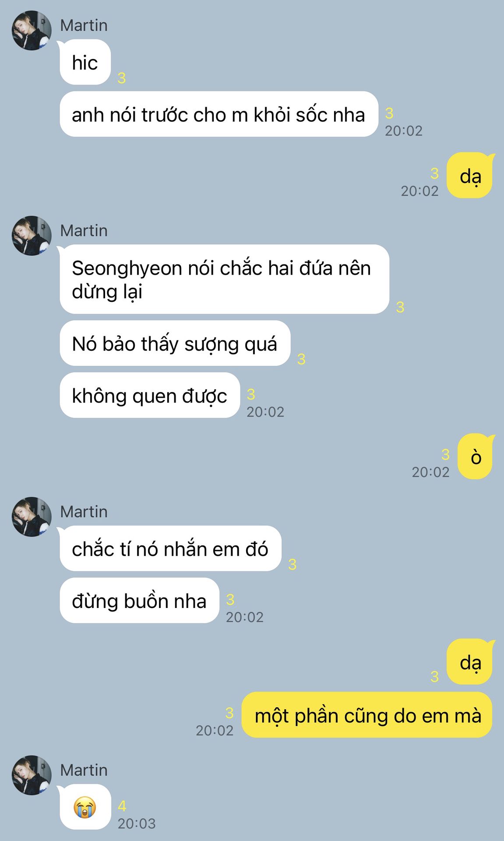The width and height of the screenshot is (504, 841).
Task: Select "Seonghyeon nói chắc hai đứa nên dừng lại"
Action: click(x=224, y=279)
